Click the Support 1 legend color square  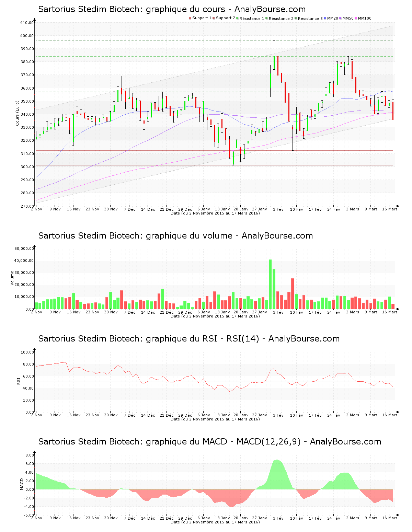click(190, 18)
